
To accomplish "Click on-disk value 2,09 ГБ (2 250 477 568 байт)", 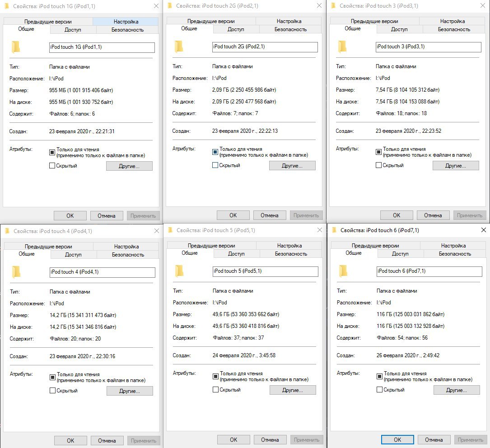I will [x=244, y=102].
